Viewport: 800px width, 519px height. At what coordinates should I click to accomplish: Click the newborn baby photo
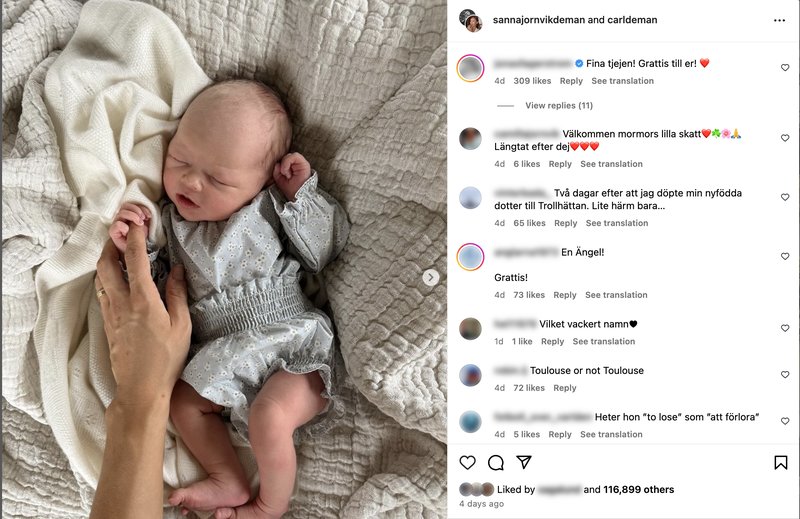[224, 259]
